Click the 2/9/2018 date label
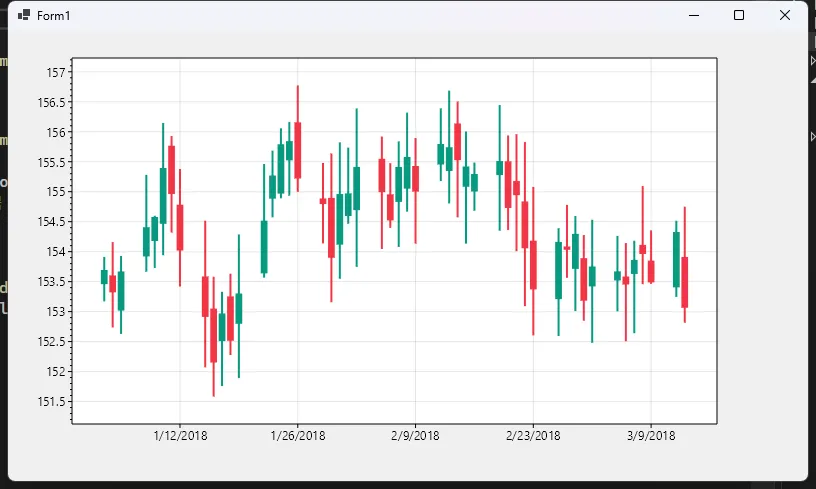This screenshot has height=489, width=816. pos(415,435)
